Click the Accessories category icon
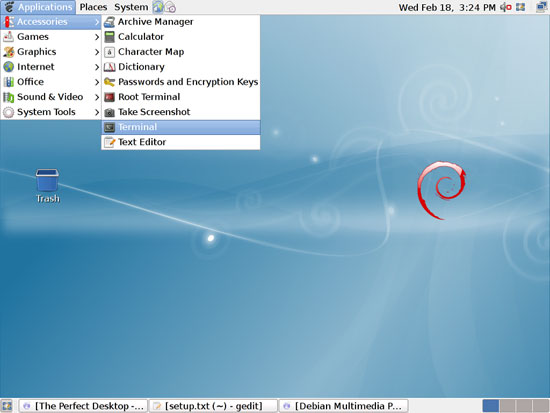The height and width of the screenshot is (413, 550). (9, 22)
